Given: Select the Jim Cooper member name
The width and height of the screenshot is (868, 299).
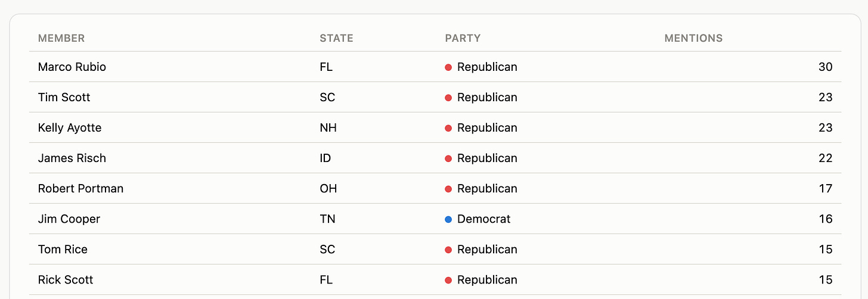Looking at the screenshot, I should click(x=69, y=219).
